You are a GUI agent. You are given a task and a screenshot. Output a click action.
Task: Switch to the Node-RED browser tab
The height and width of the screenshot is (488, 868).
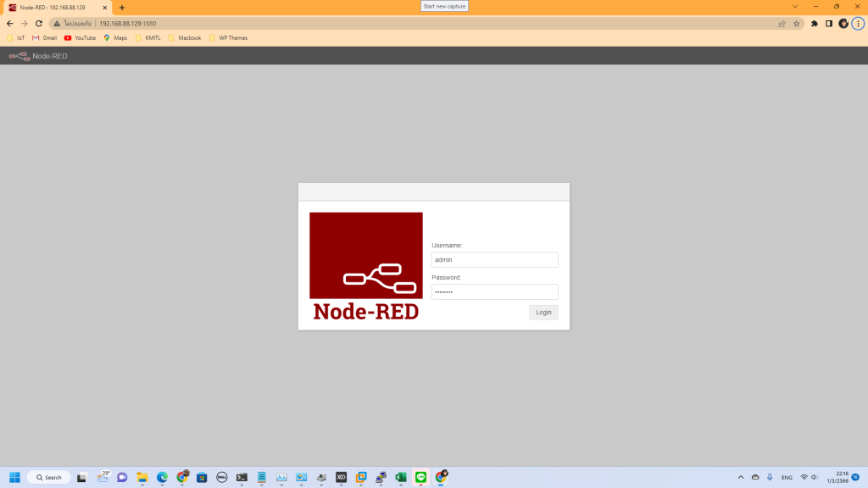(51, 7)
